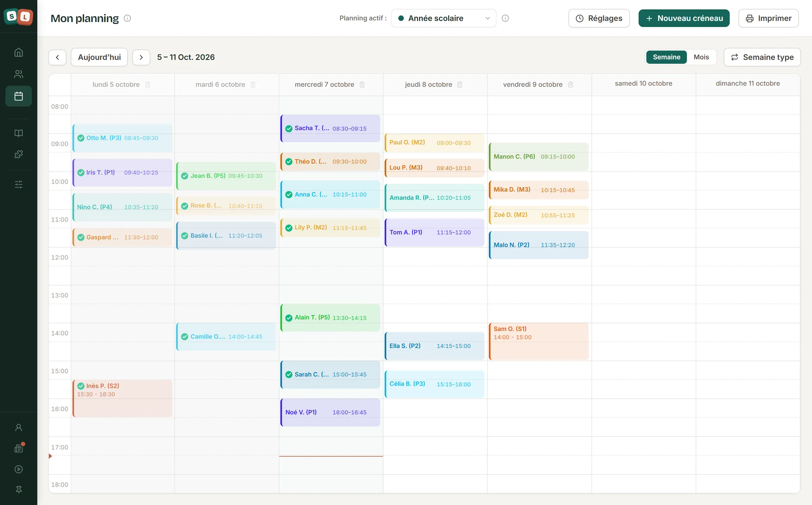Open the puzzle piece icon in sidebar

pos(18,154)
